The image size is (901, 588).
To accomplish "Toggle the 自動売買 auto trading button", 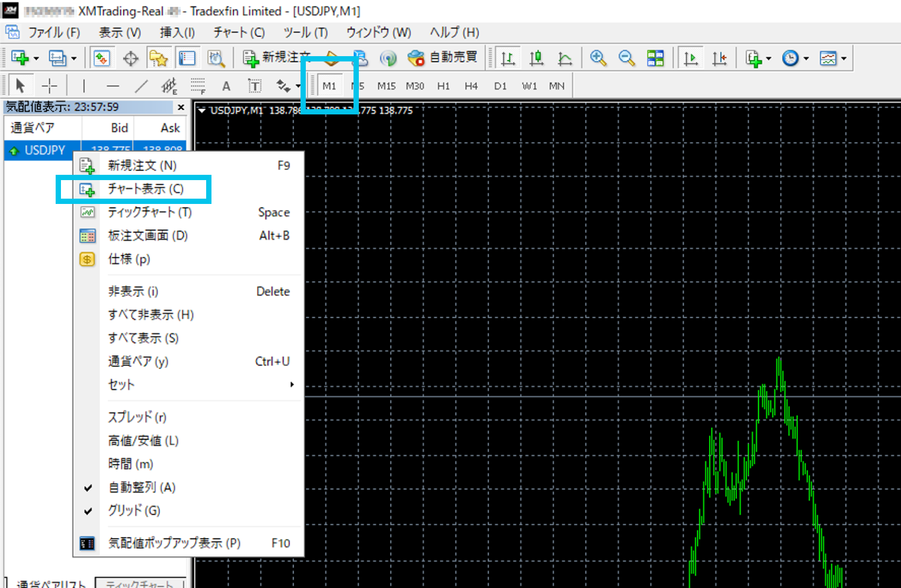I will tap(443, 58).
